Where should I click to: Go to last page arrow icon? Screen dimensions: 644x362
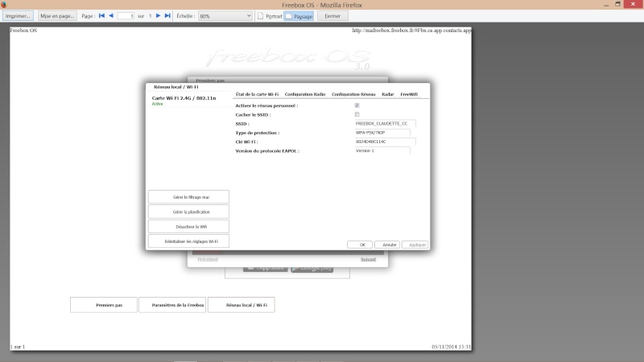pos(167,15)
